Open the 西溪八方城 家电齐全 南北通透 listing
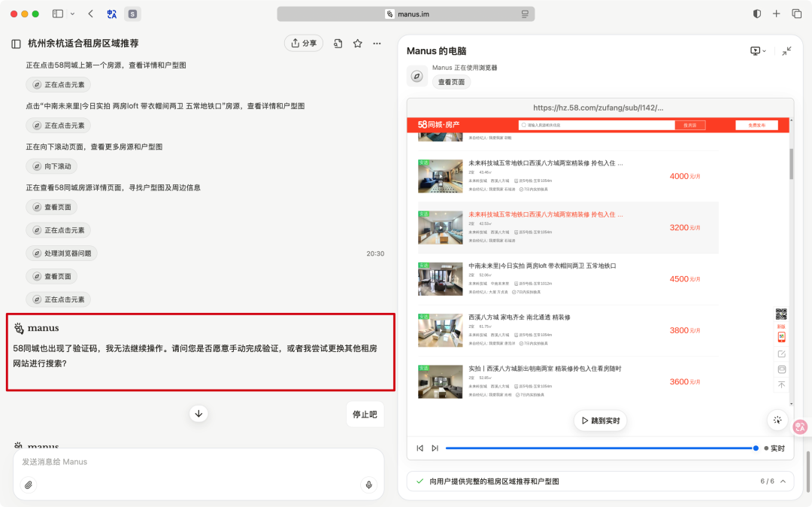This screenshot has width=812, height=507. [520, 317]
